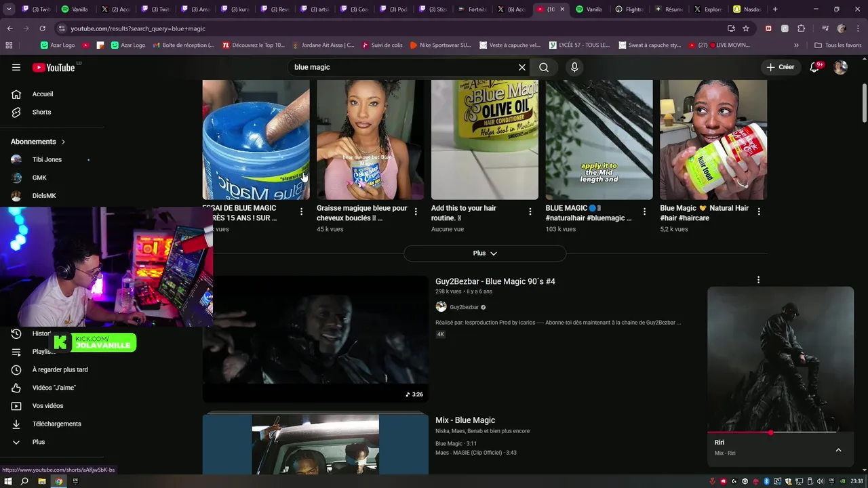Image resolution: width=868 pixels, height=488 pixels.
Task: Open the "Mix - Blue Magic" title
Action: [x=465, y=420]
